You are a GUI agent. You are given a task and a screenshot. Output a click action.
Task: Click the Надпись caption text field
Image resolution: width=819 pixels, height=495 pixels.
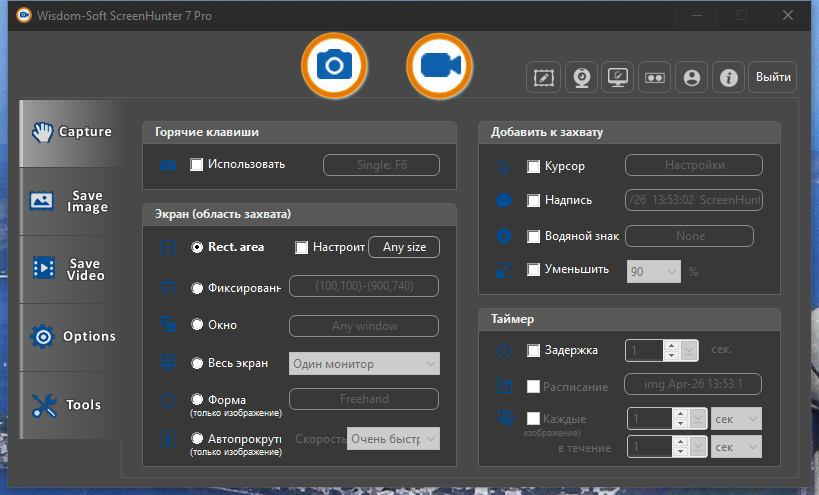tap(694, 200)
